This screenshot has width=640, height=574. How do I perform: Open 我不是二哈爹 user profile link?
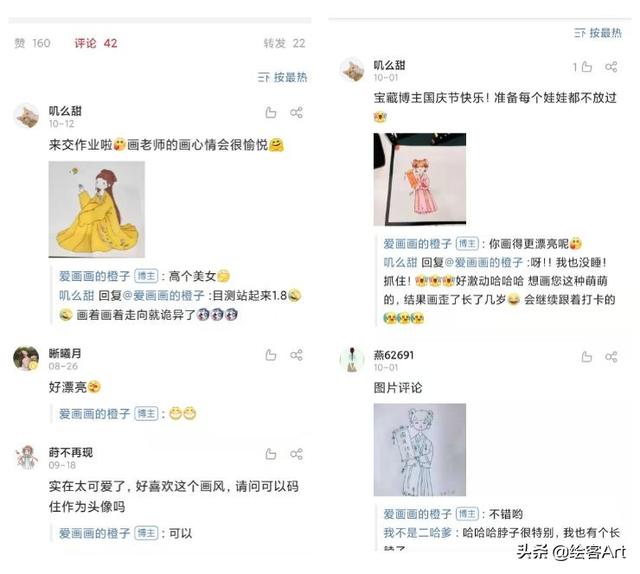418,532
